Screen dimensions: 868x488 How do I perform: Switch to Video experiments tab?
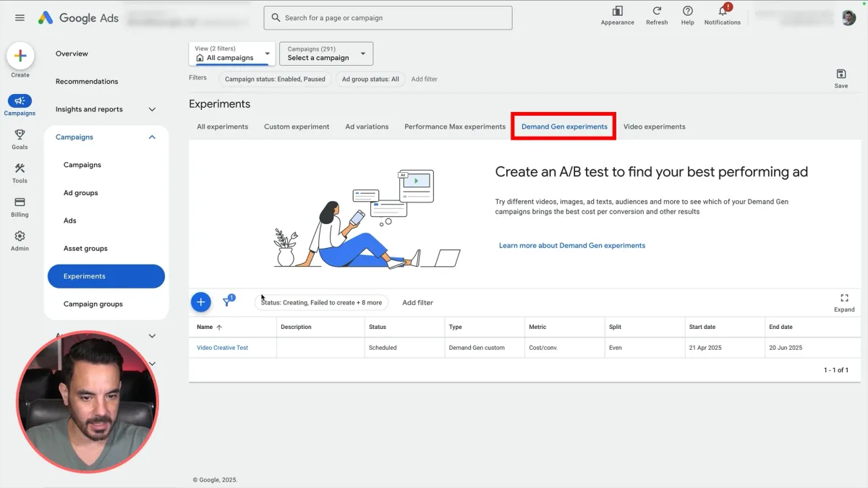[x=654, y=127]
